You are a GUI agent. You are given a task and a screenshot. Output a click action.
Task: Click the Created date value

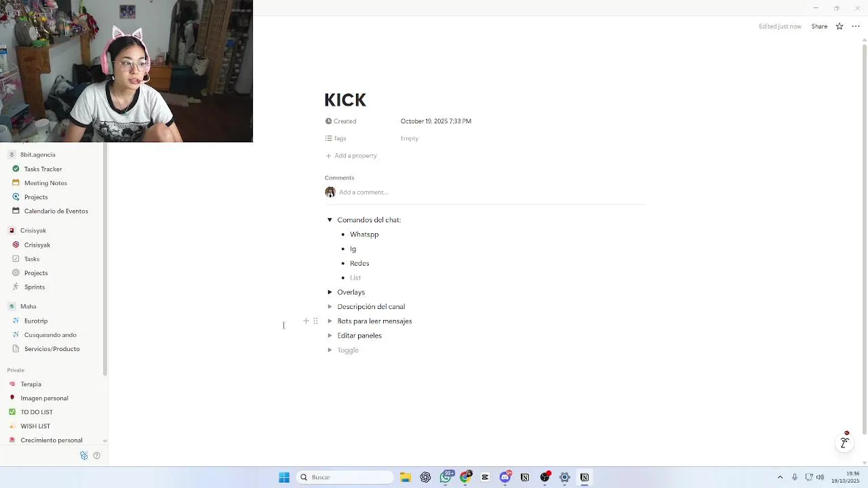tap(436, 121)
